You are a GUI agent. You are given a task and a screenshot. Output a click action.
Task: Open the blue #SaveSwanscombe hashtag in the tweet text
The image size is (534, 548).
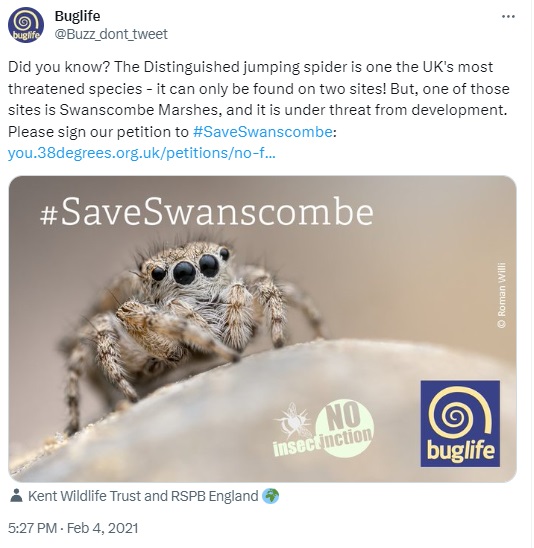[262, 132]
